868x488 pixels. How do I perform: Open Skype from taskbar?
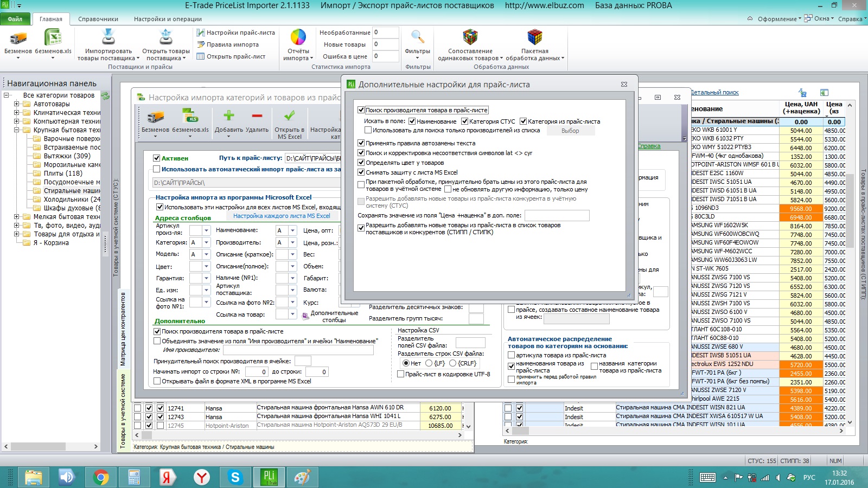click(x=235, y=477)
